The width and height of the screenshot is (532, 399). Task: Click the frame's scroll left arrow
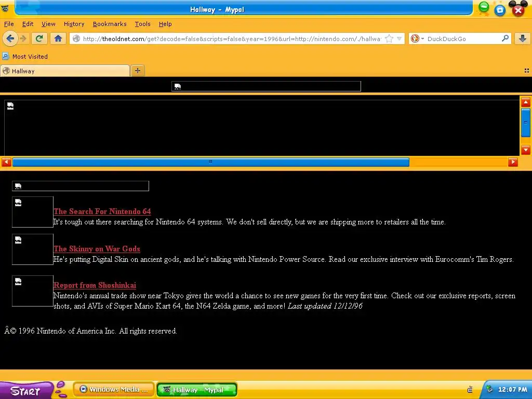tap(6, 162)
